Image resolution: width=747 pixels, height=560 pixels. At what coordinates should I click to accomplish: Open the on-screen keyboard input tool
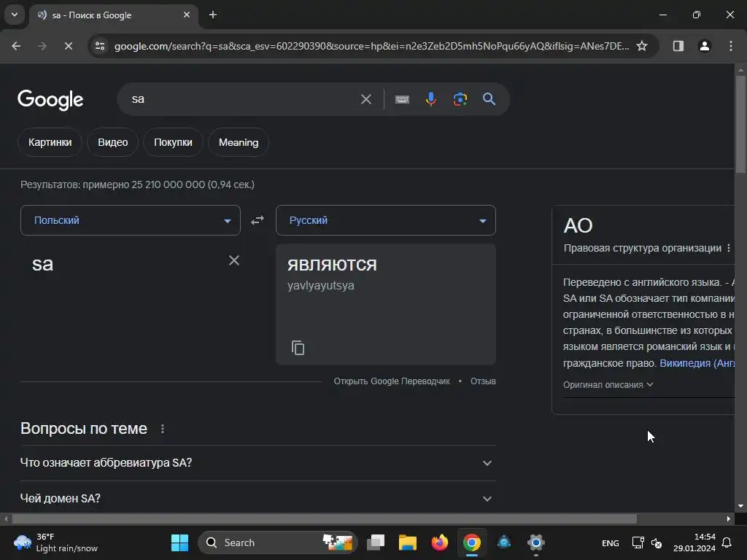[x=402, y=99]
